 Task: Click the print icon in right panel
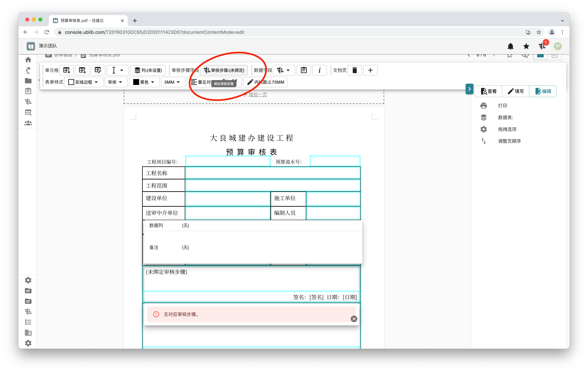(x=484, y=106)
